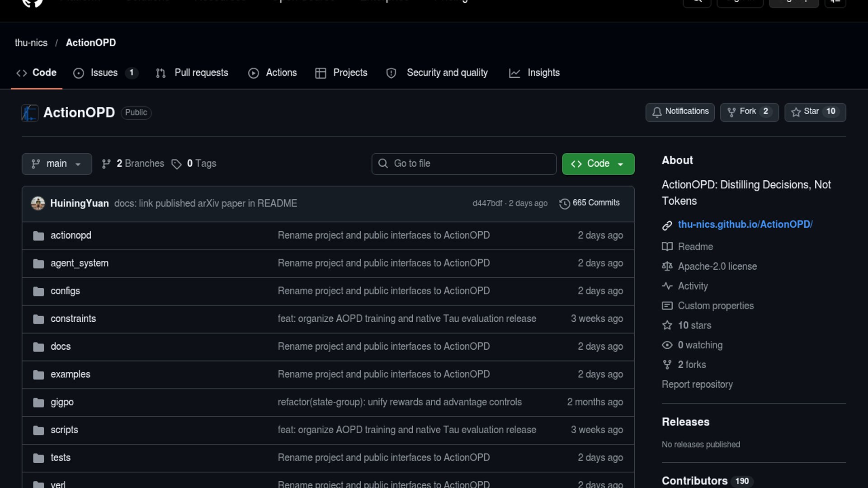View the Insights tab
Screen dimensions: 868x488
[x=534, y=73]
